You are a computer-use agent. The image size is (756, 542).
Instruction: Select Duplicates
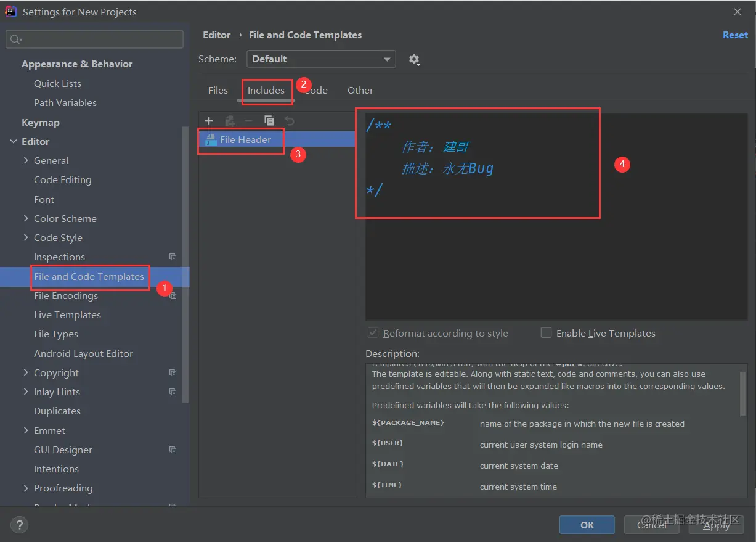pyautogui.click(x=57, y=411)
